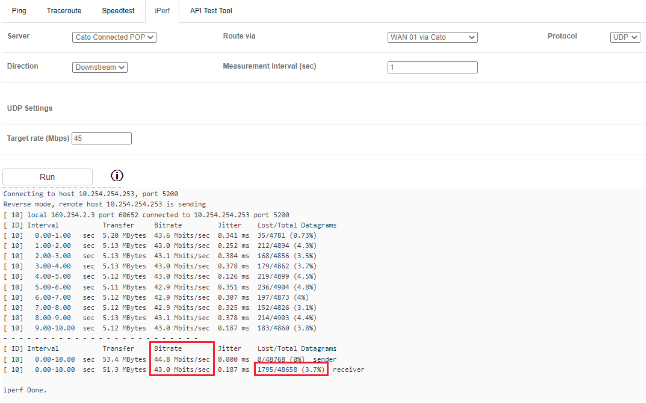Click the 43.0 Mbits/sec receiver bitrate
The image size is (646, 403).
(181, 370)
